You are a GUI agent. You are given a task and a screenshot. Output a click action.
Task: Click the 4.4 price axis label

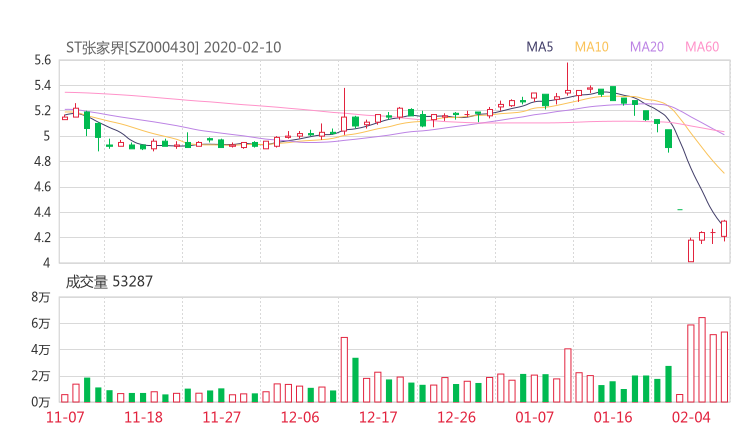[x=42, y=212]
